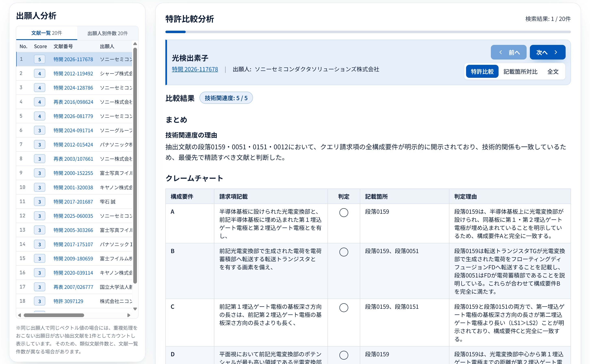Open document 特許 3097129
This screenshot has height=364, width=590.
pyautogui.click(x=68, y=301)
